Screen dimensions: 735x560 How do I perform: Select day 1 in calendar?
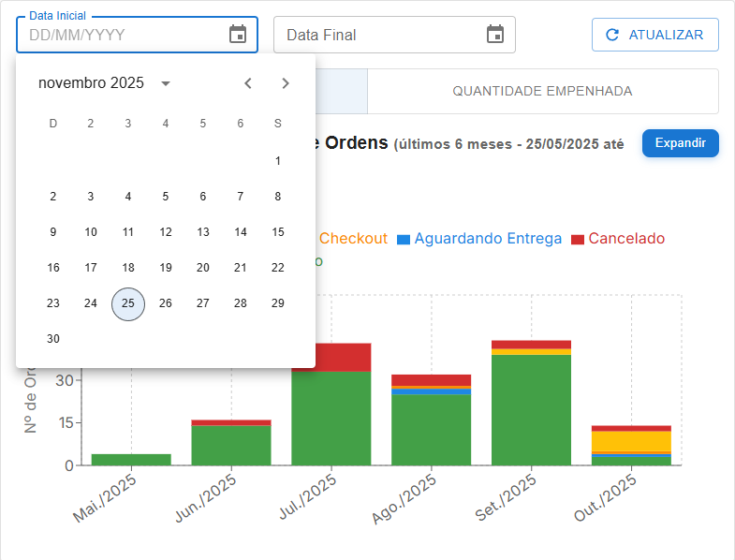(278, 161)
